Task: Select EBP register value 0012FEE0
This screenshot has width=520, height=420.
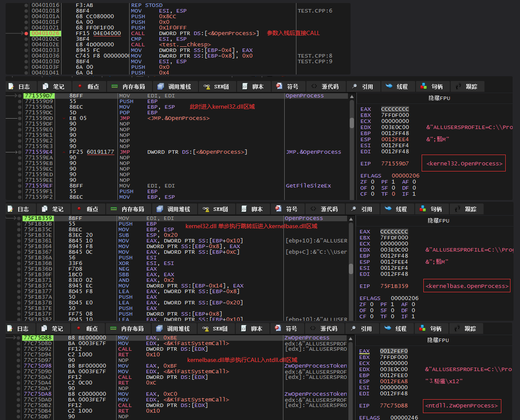Action: [393, 375]
